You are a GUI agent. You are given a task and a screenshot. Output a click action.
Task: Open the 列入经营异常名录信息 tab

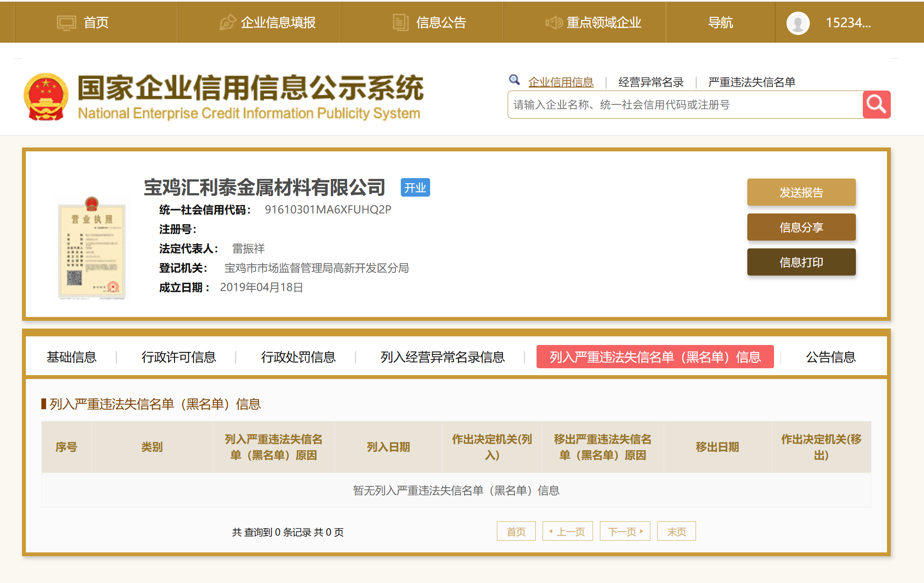(x=443, y=357)
